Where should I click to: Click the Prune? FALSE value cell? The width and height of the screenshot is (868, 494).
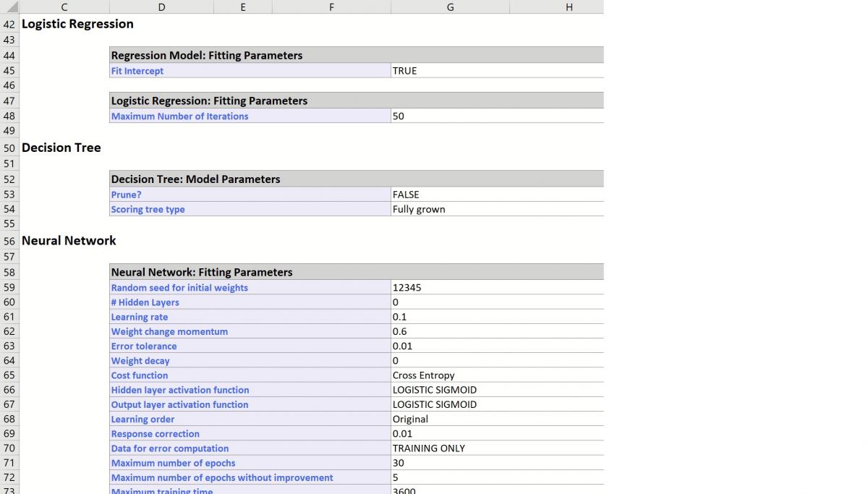pyautogui.click(x=496, y=195)
